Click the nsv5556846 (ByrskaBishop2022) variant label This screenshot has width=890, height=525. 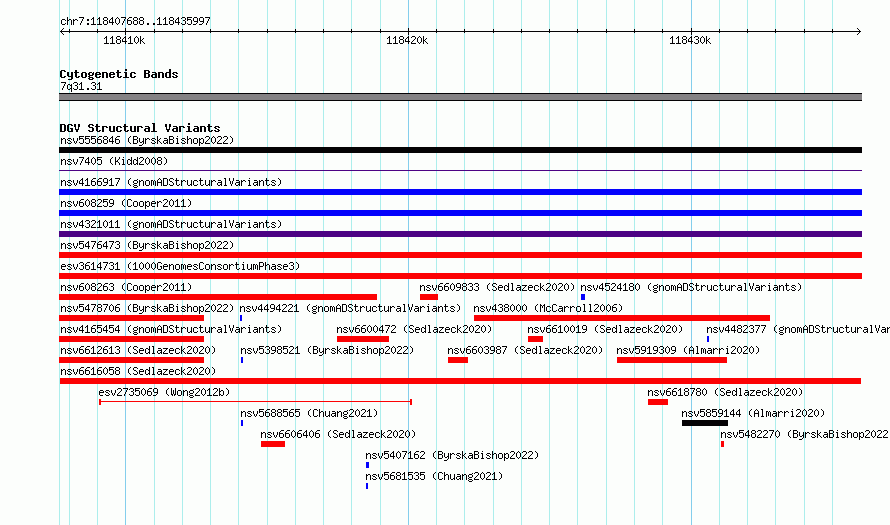point(147,140)
